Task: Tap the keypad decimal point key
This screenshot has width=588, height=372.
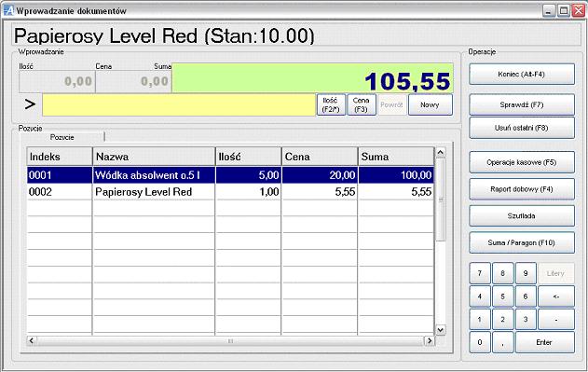Action: pos(503,342)
